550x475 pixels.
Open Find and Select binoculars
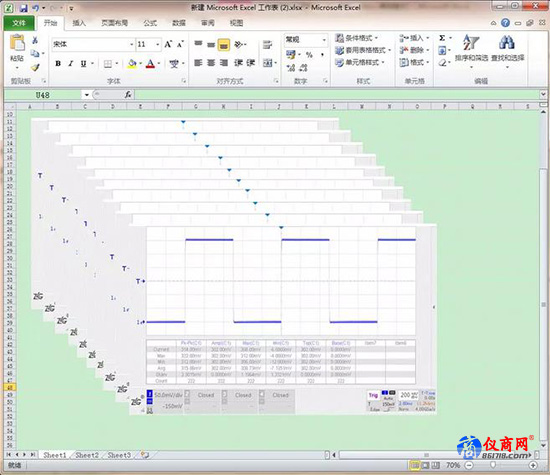click(507, 48)
